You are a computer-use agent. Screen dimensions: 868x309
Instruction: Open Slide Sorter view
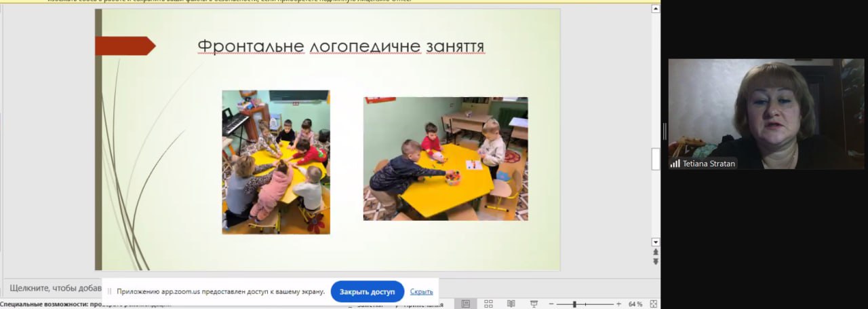[x=488, y=304]
